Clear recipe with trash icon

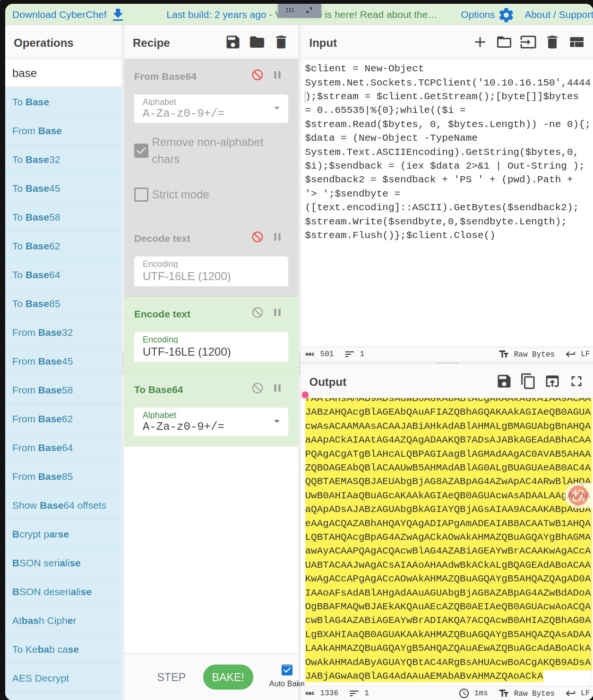(x=281, y=43)
